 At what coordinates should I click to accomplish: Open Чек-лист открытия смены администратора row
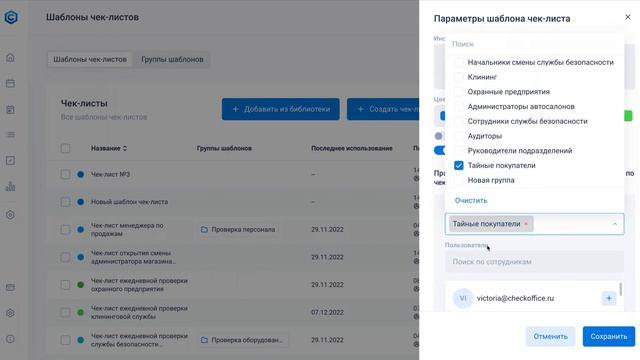tap(133, 257)
